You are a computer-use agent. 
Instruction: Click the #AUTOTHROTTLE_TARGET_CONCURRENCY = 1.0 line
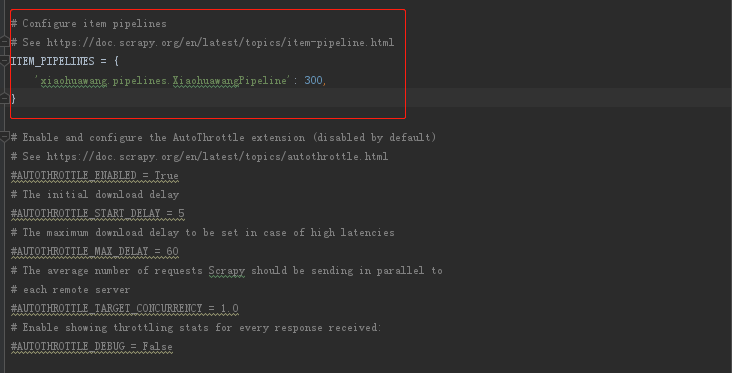pyautogui.click(x=125, y=309)
